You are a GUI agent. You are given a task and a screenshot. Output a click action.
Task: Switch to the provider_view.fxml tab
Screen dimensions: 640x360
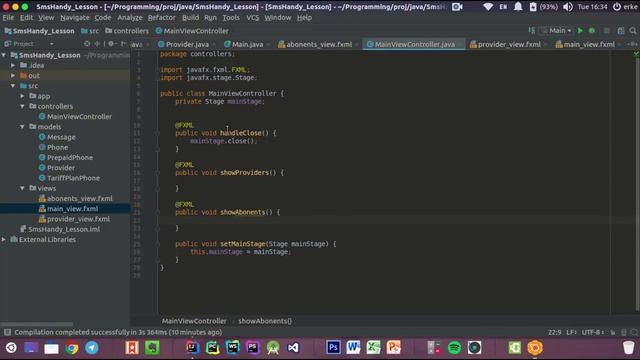[509, 44]
